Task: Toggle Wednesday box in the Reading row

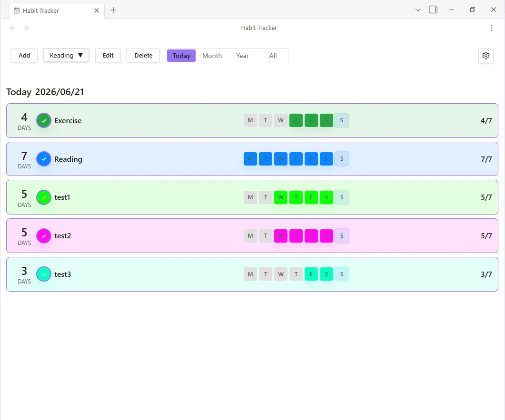Action: pos(281,159)
